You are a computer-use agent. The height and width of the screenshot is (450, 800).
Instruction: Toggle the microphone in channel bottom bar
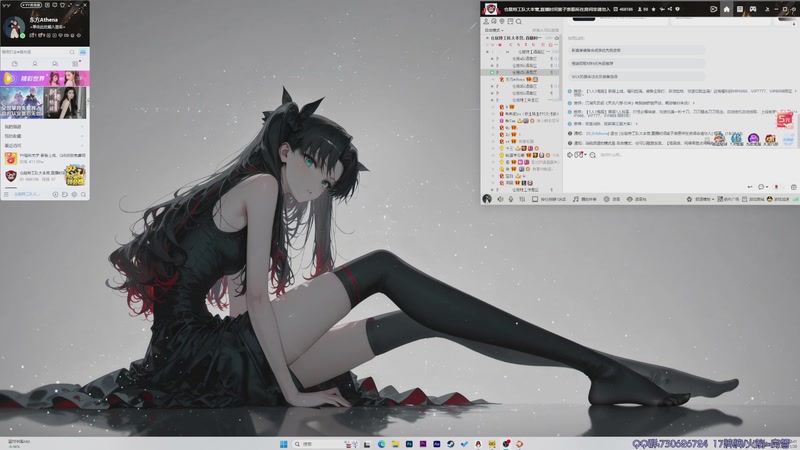(x=511, y=199)
